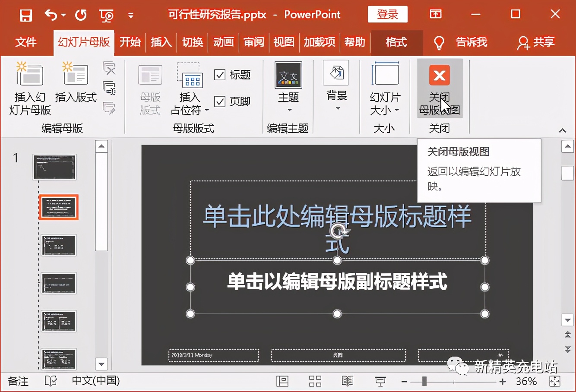Click the rename master layout icon
Image resolution: width=576 pixels, height=392 pixels.
click(109, 88)
